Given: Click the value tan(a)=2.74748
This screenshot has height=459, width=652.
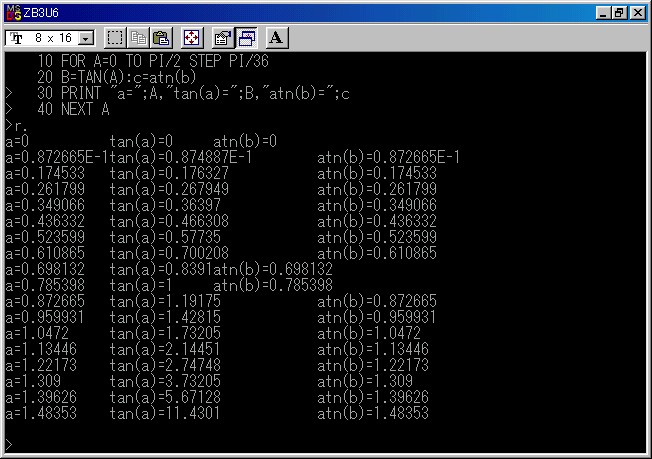Looking at the screenshot, I should pyautogui.click(x=165, y=365).
